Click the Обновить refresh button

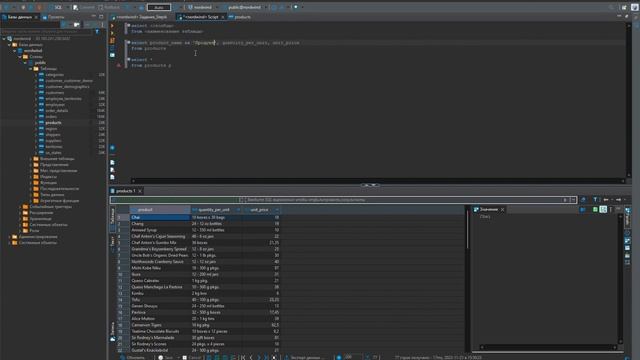(x=132, y=358)
